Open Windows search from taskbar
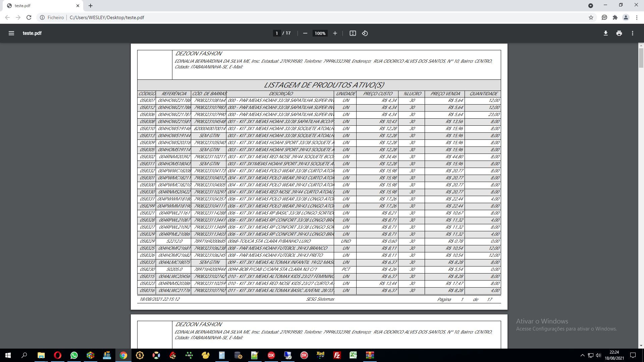The width and height of the screenshot is (644, 362). [24, 355]
